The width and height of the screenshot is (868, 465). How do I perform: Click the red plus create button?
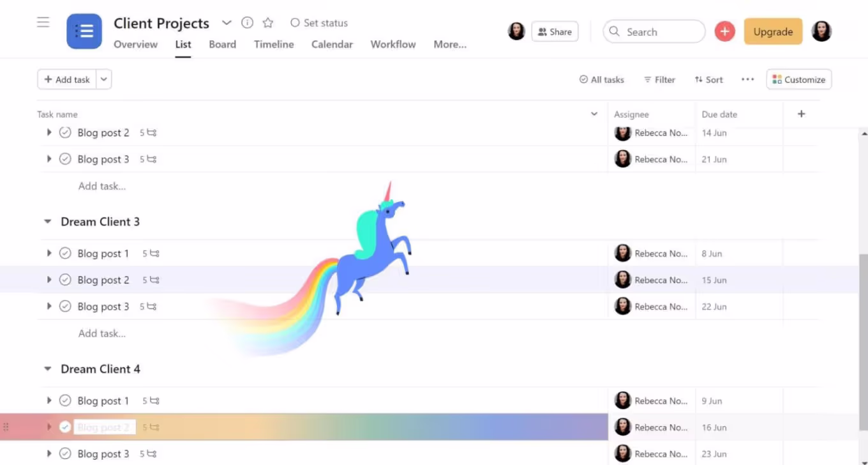coord(724,31)
